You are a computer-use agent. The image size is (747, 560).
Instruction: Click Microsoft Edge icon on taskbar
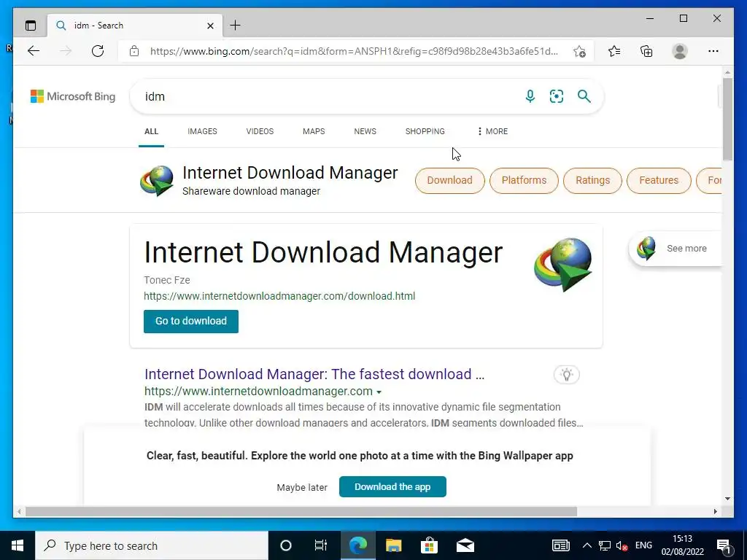click(x=357, y=545)
